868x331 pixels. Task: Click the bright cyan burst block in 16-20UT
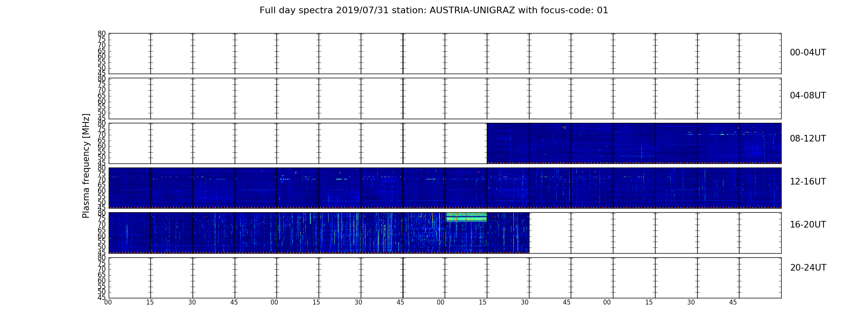click(x=466, y=217)
